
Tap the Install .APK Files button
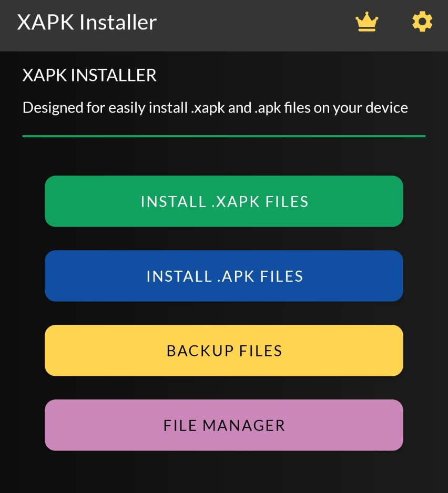click(x=224, y=276)
